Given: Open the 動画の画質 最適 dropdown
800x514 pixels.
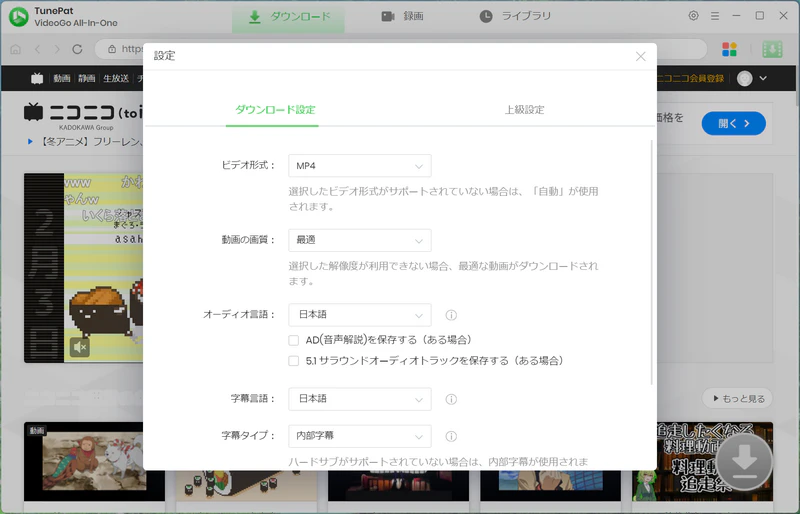Looking at the screenshot, I should pyautogui.click(x=360, y=240).
